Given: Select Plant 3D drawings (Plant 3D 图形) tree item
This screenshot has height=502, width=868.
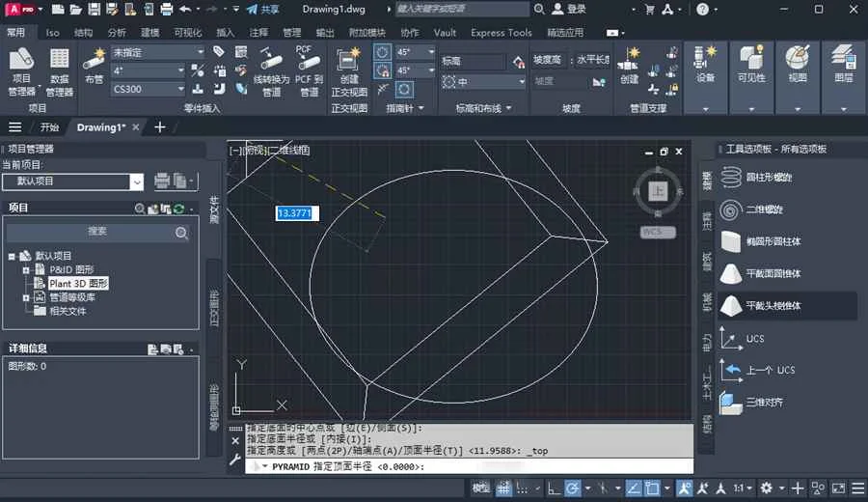Looking at the screenshot, I should pyautogui.click(x=78, y=284).
